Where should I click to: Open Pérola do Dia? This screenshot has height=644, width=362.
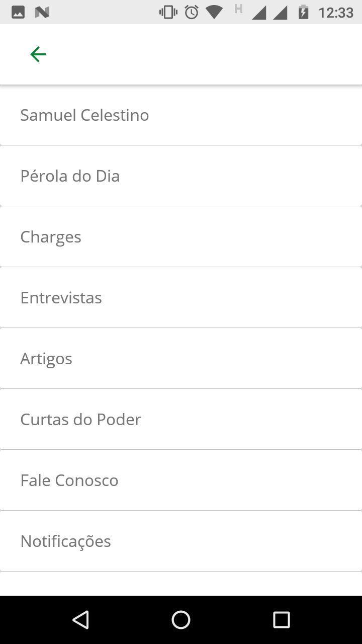(x=181, y=176)
